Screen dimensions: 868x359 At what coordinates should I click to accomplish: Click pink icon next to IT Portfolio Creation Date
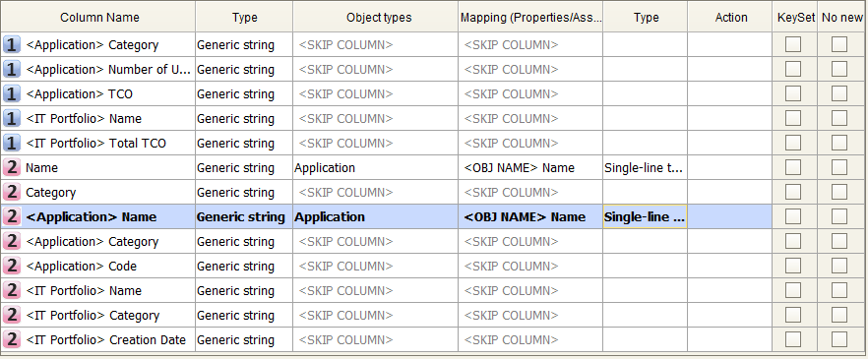[12, 339]
